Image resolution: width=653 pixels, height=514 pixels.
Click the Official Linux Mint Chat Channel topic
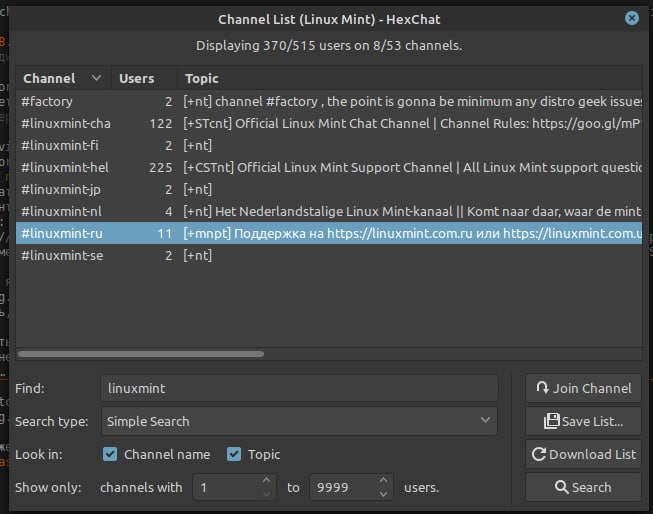[x=412, y=123]
